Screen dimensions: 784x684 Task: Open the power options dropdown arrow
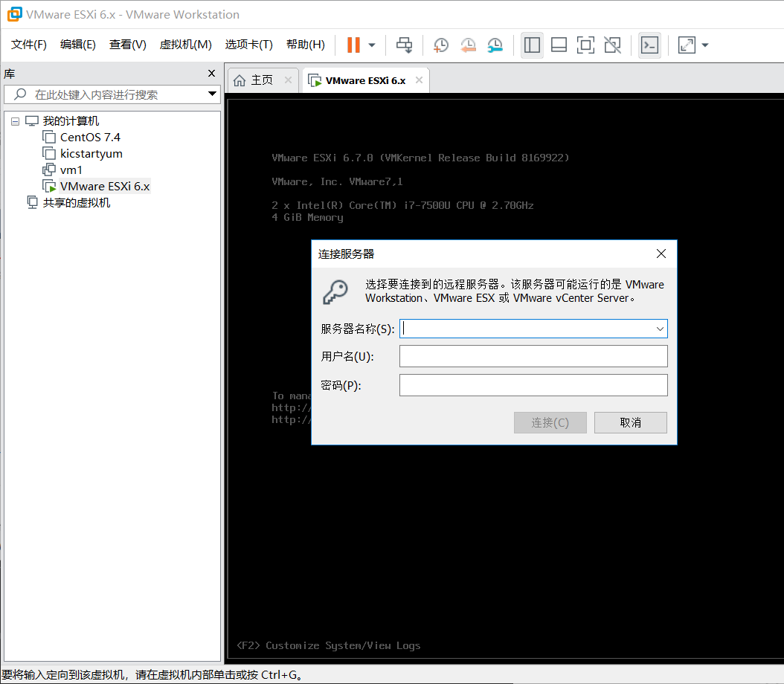[x=371, y=45]
